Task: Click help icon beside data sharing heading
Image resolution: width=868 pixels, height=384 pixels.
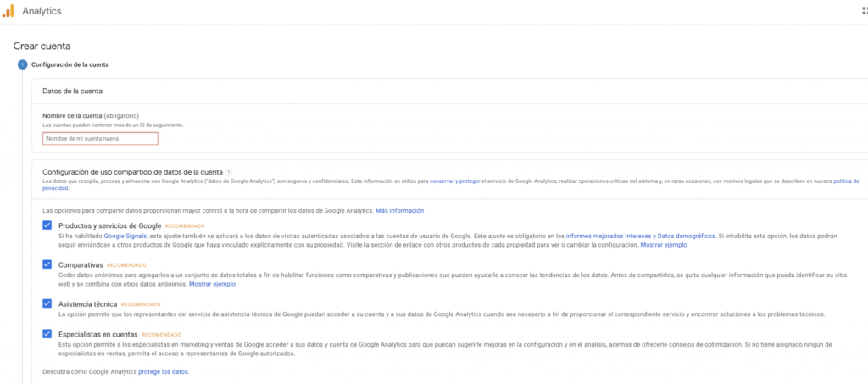Action: [229, 172]
